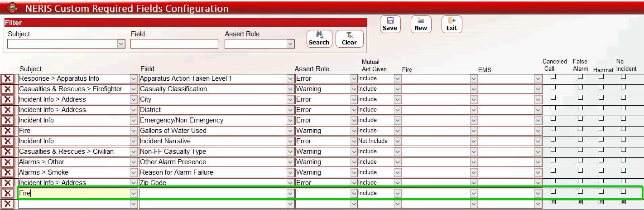Viewport: 644px width, 210px height.
Task: Delete the Apparatus Action Taken Level 1 row
Action: [x=8, y=78]
